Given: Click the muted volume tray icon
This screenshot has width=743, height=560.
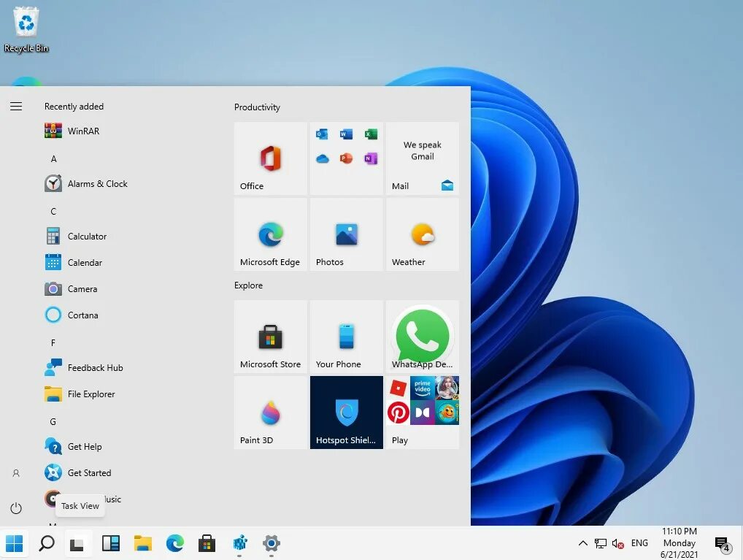Looking at the screenshot, I should click(x=618, y=543).
